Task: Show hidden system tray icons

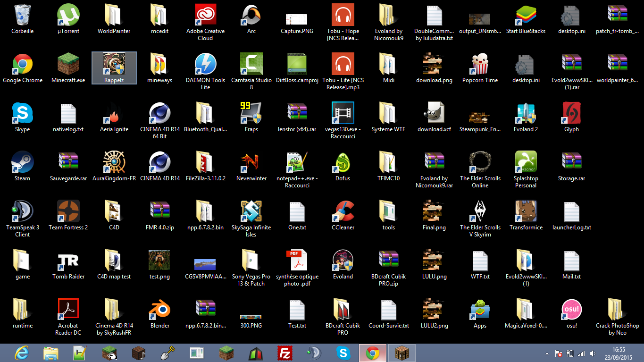Action: (547, 354)
